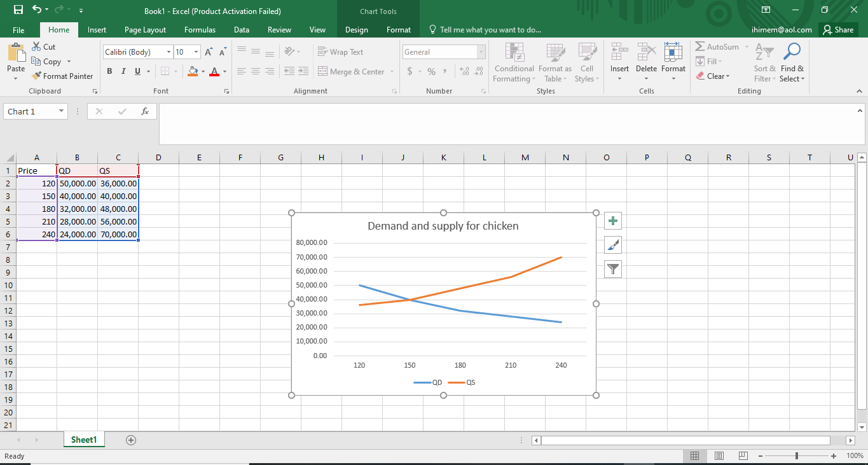The width and height of the screenshot is (868, 465).
Task: Toggle Italic formatting
Action: point(124,71)
